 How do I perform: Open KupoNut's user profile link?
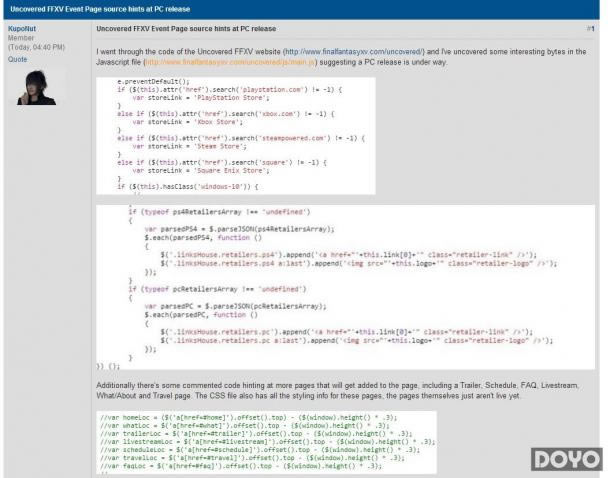(22, 29)
